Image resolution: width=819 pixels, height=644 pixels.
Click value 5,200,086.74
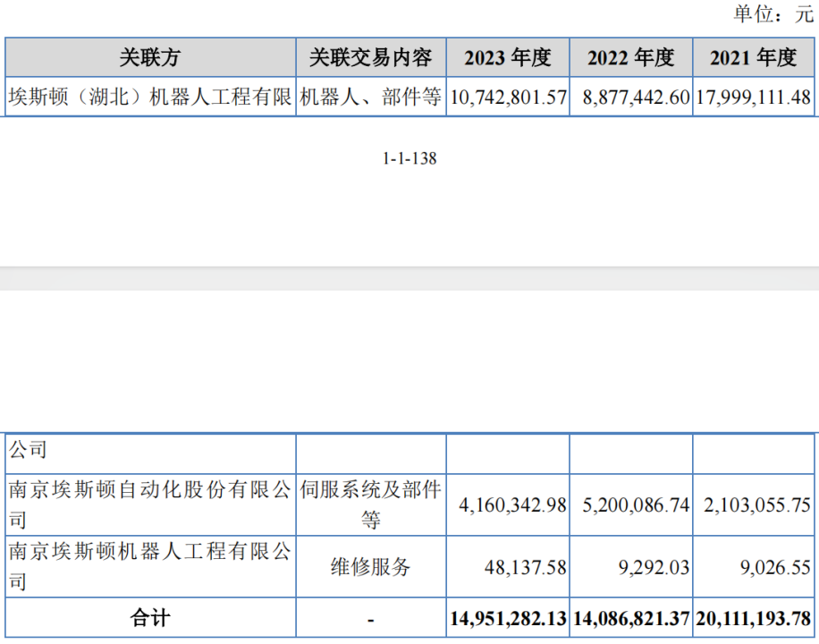636,505
